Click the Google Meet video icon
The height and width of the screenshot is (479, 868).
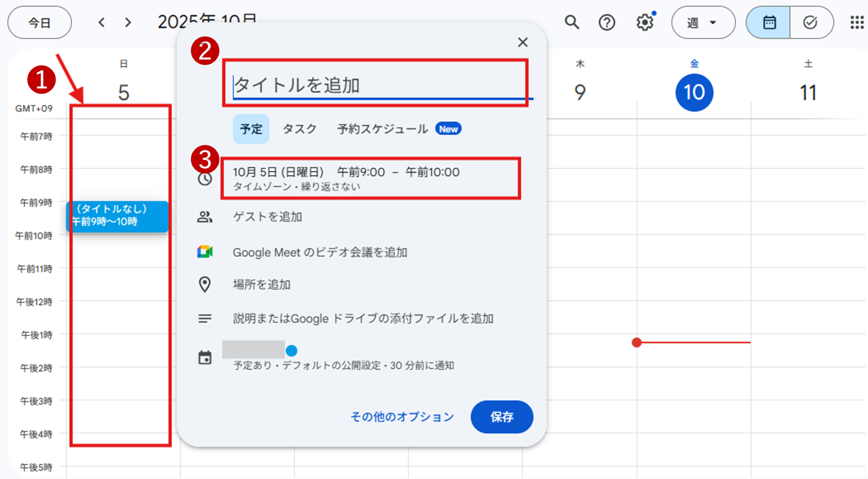[x=205, y=252]
